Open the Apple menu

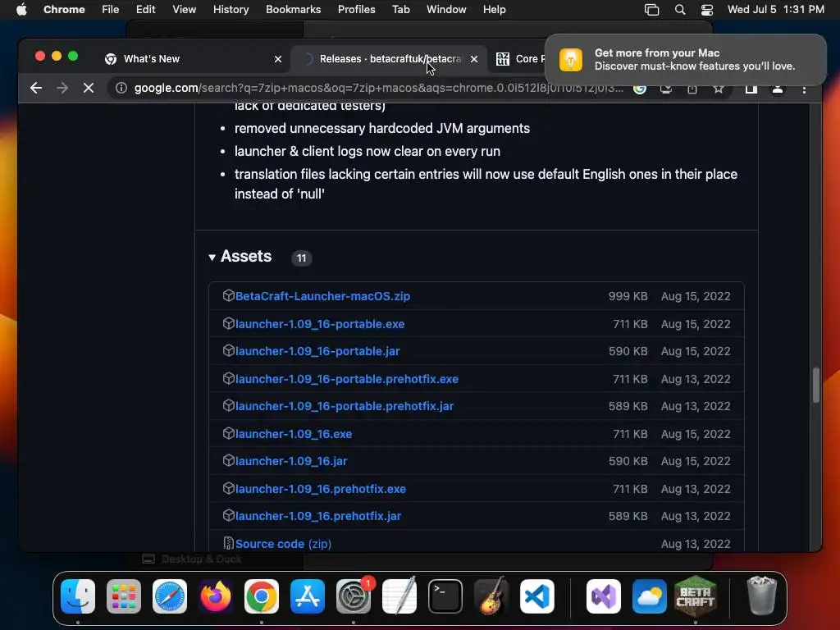click(x=21, y=10)
